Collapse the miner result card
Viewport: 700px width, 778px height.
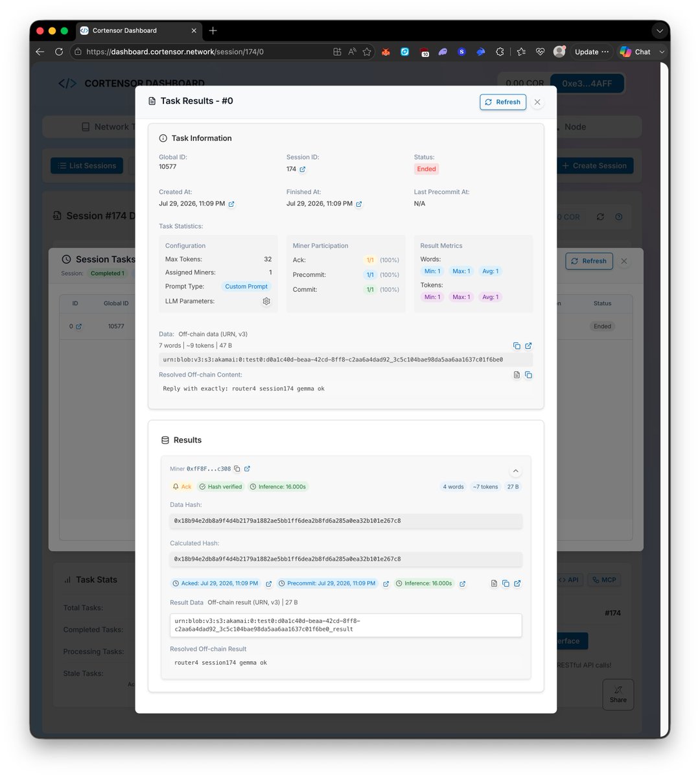coord(515,471)
